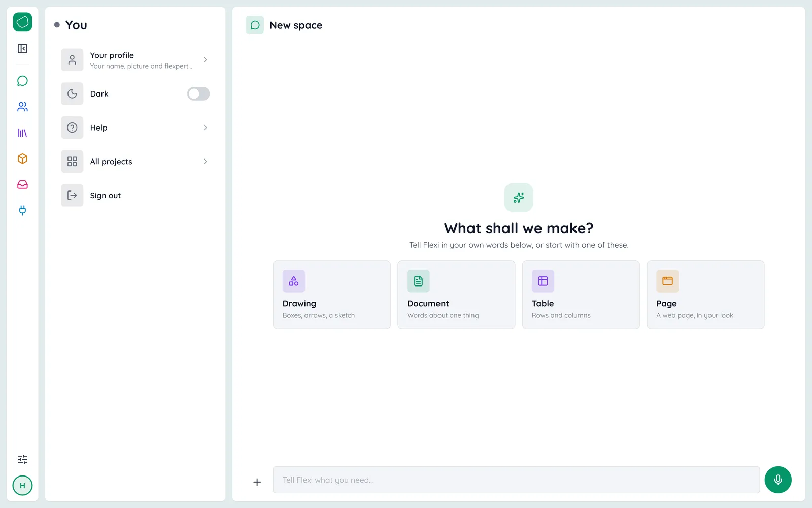Click the 'Rows and columns' text
Screen dimensions: 812x508
click(x=561, y=315)
